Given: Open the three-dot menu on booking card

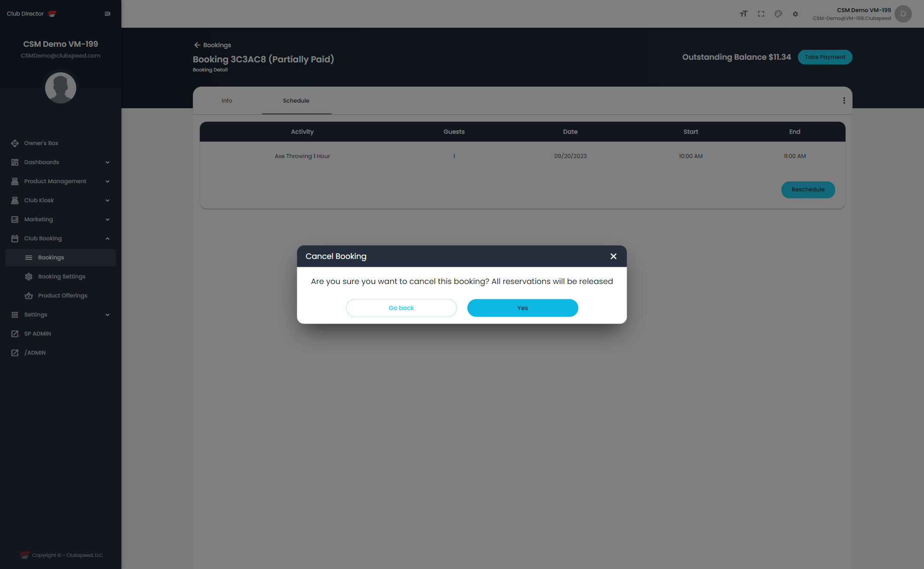Looking at the screenshot, I should pyautogui.click(x=844, y=100).
